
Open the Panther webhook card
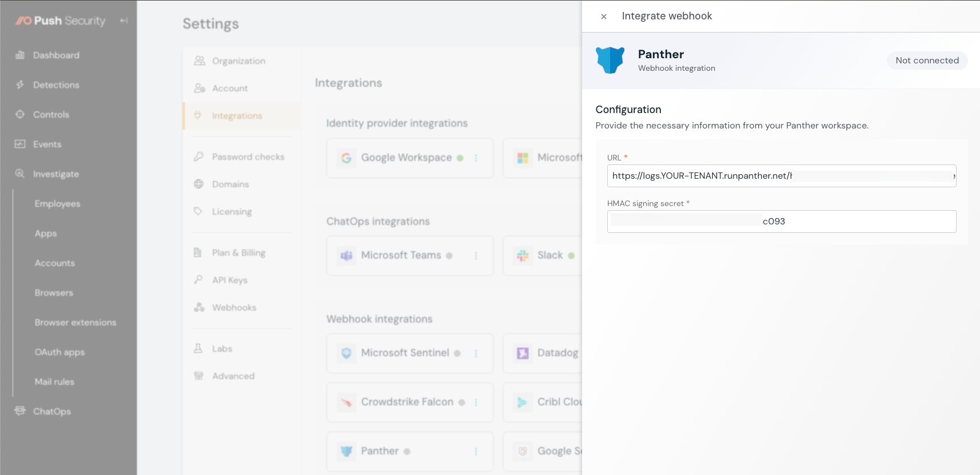(x=410, y=452)
